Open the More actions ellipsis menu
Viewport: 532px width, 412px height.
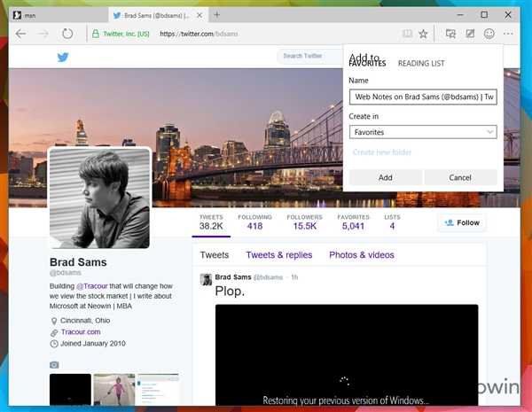pos(508,34)
